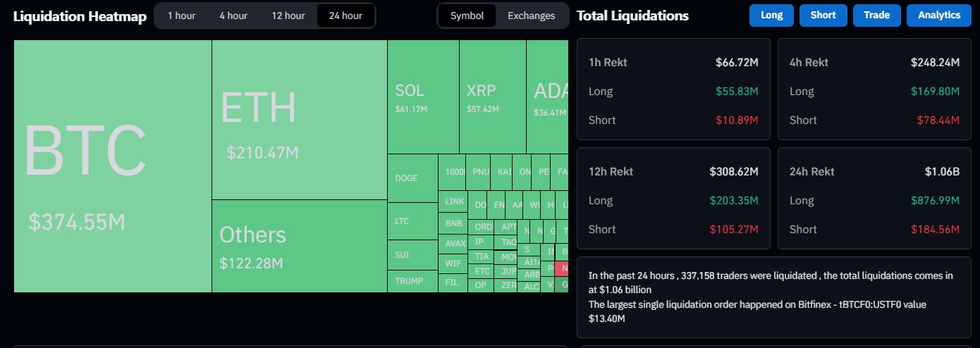Click the XRP heatmap tile
The height and width of the screenshot is (348, 980).
492,97
